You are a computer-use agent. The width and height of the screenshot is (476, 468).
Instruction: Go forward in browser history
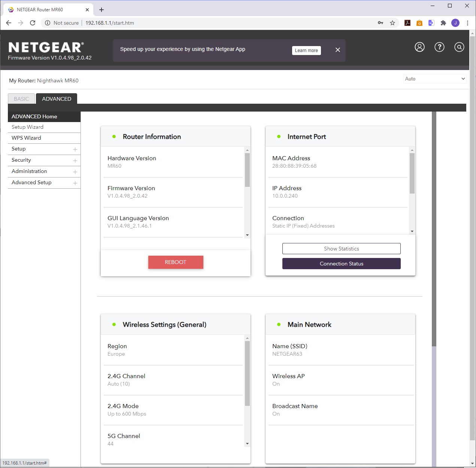[21, 23]
